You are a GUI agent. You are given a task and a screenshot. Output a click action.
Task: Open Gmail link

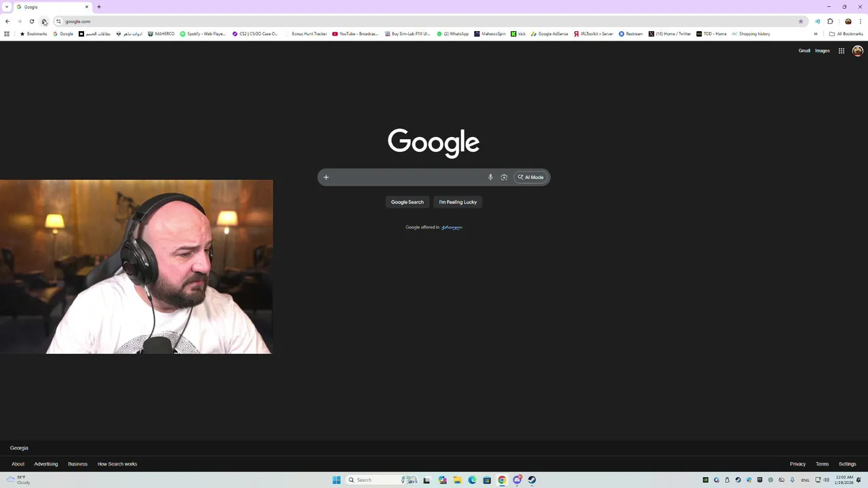[804, 51]
